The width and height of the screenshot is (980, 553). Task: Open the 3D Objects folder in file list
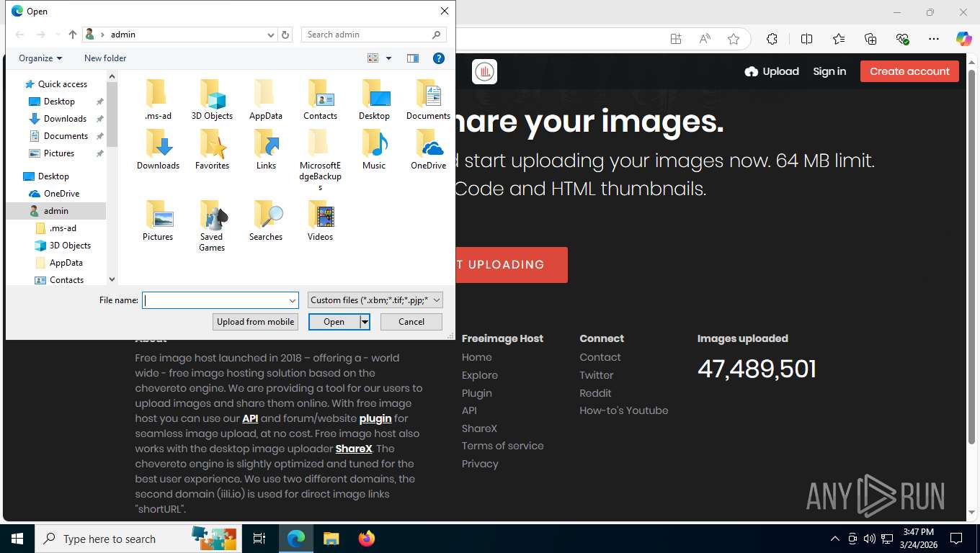[212, 100]
